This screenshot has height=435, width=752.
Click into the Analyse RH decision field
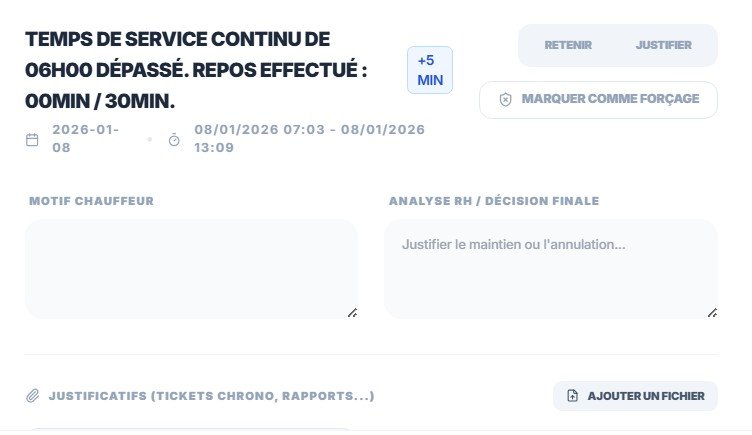click(550, 268)
